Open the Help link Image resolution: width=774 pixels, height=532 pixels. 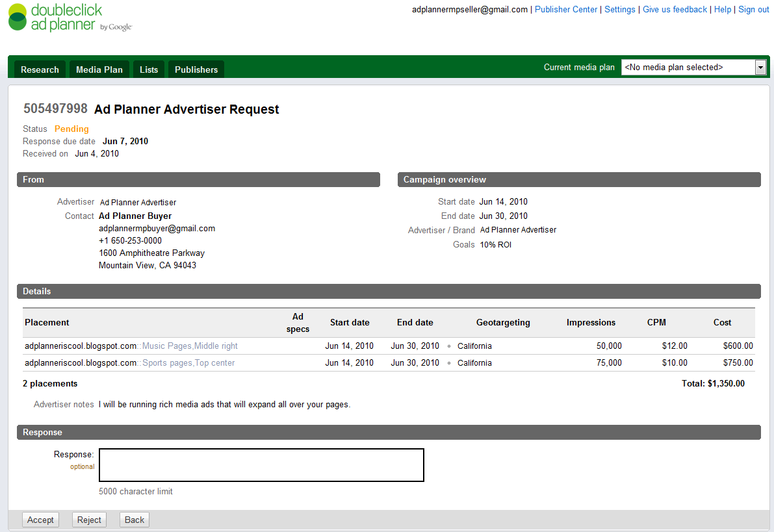(x=722, y=10)
